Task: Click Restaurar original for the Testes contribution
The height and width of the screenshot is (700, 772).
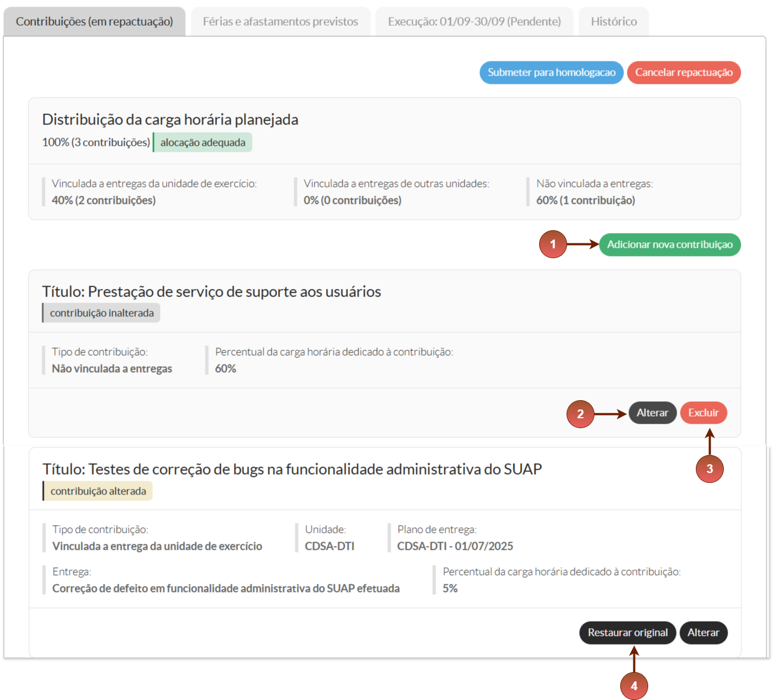Action: tap(627, 633)
